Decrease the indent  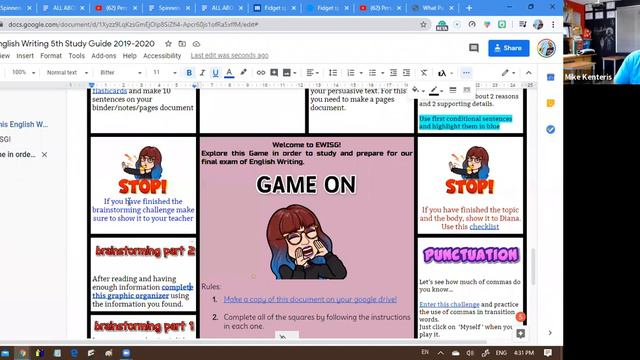(393, 73)
